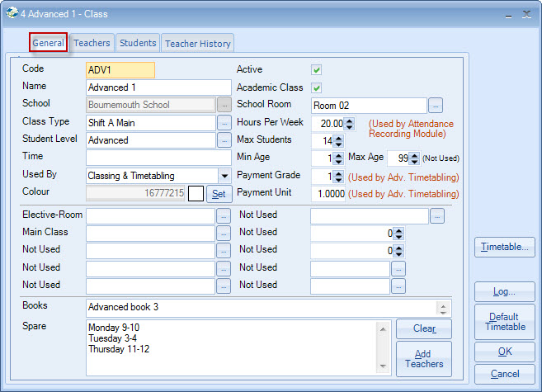
Task: Expand the Used By dropdown
Action: pos(224,176)
